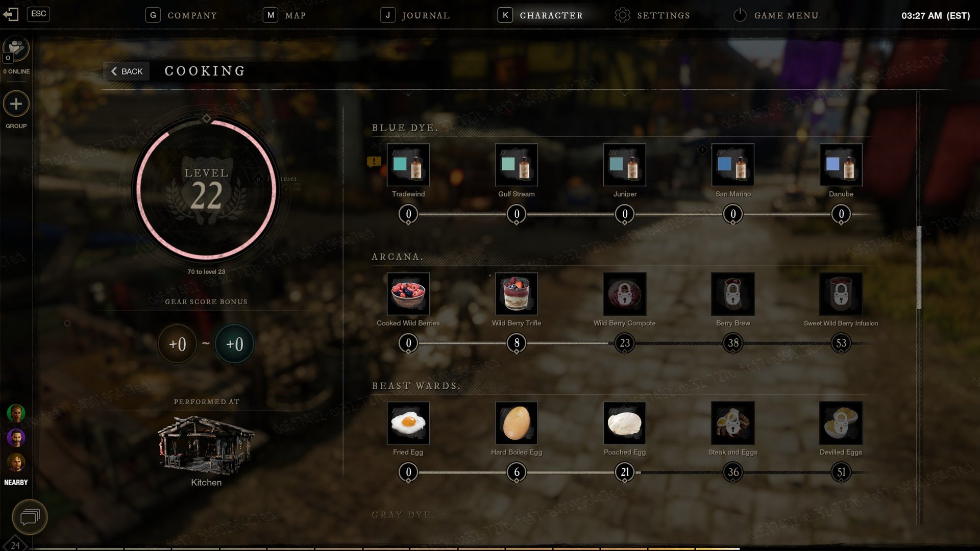This screenshot has width=980, height=551.
Task: Open the locked Berry Brew recipe
Action: [732, 294]
